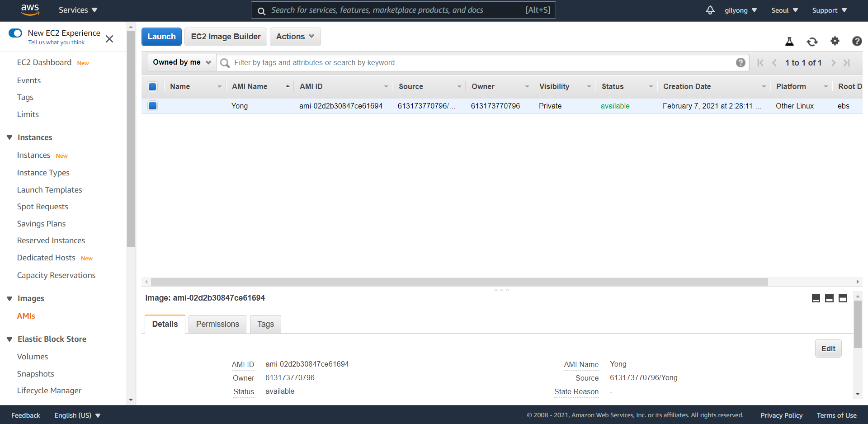Viewport: 868px width, 424px height.
Task: Click the filter help icon
Action: 741,63
